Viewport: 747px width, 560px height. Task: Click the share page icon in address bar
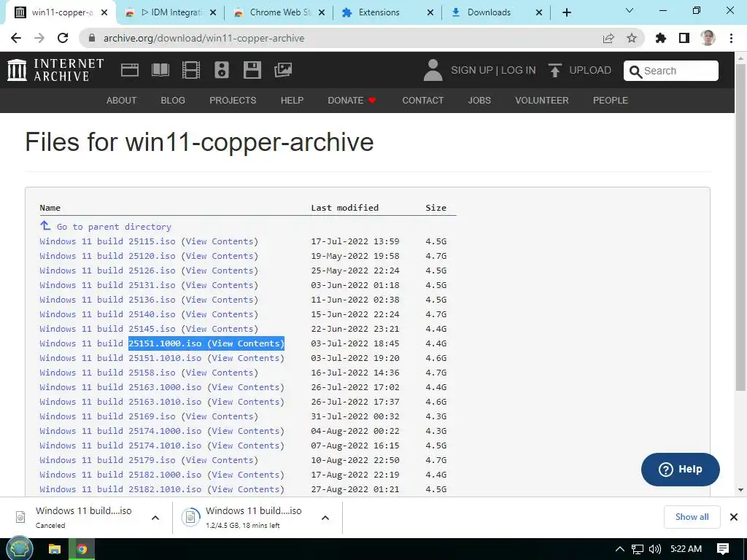coord(608,38)
